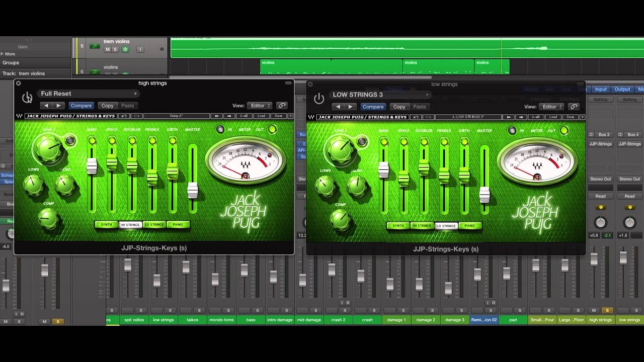This screenshot has width=644, height=362.
Task: Open LOW STRINGS 3 preset dropdown
Action: (x=380, y=95)
